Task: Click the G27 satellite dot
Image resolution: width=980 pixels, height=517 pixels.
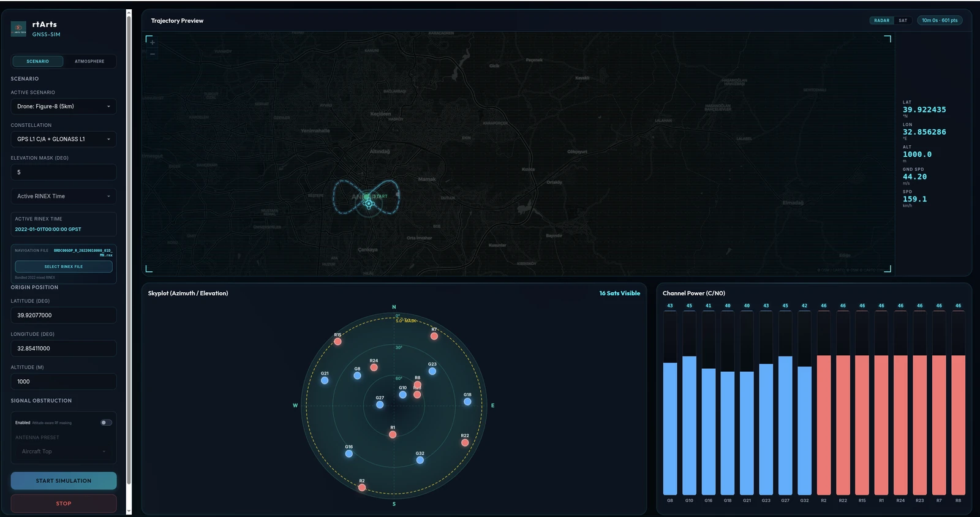Action: point(380,405)
